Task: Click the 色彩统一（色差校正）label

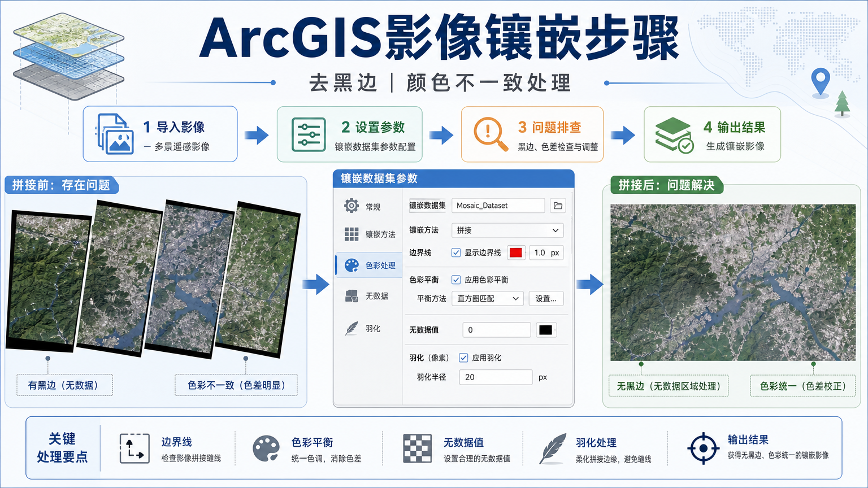Action: [802, 386]
